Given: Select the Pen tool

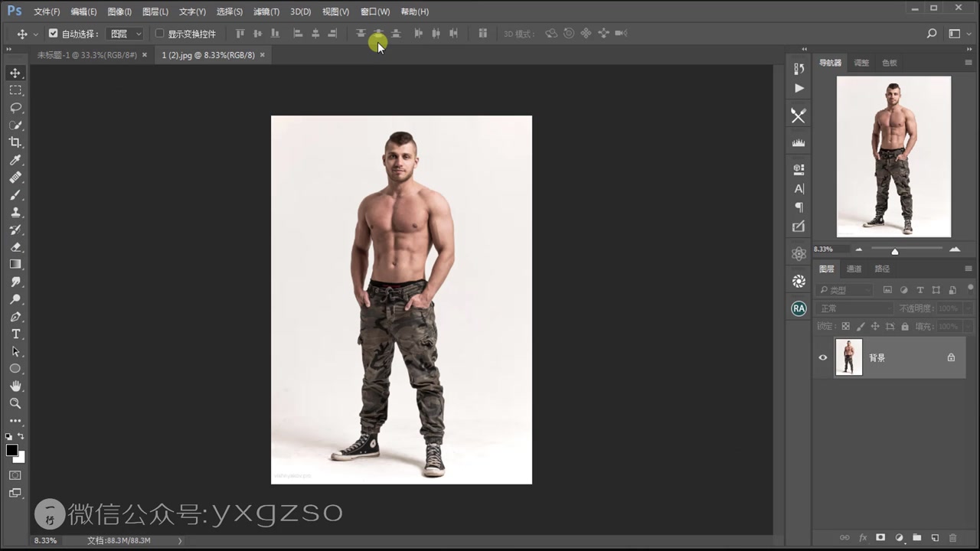Looking at the screenshot, I should [x=15, y=317].
